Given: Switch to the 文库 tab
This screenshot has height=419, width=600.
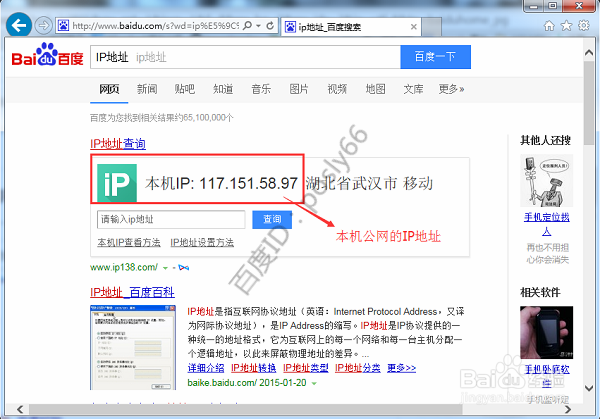Looking at the screenshot, I should 413,89.
